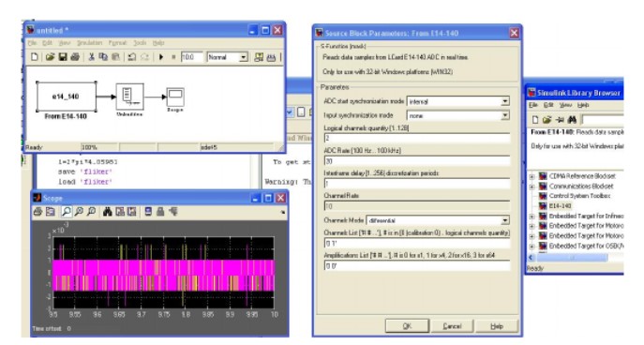Expand Communications Blockset tree node
Screen dimensions: 644x345
(532, 187)
